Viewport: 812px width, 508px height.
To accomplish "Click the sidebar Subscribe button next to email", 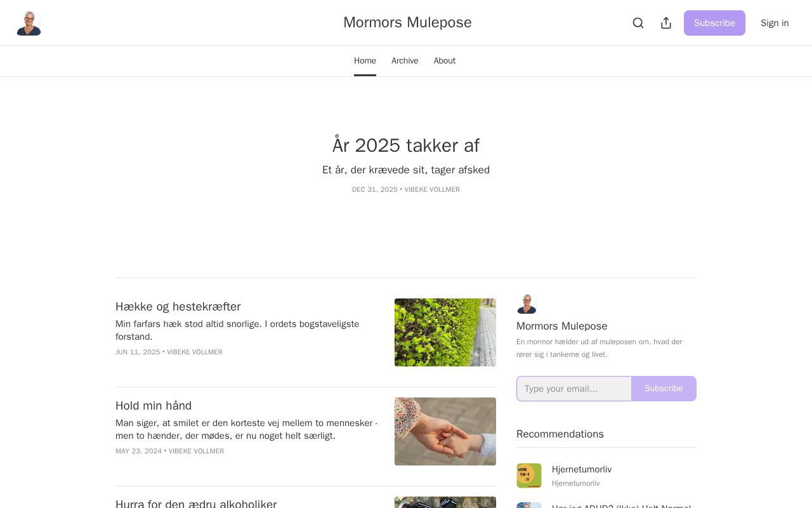I will pyautogui.click(x=664, y=389).
